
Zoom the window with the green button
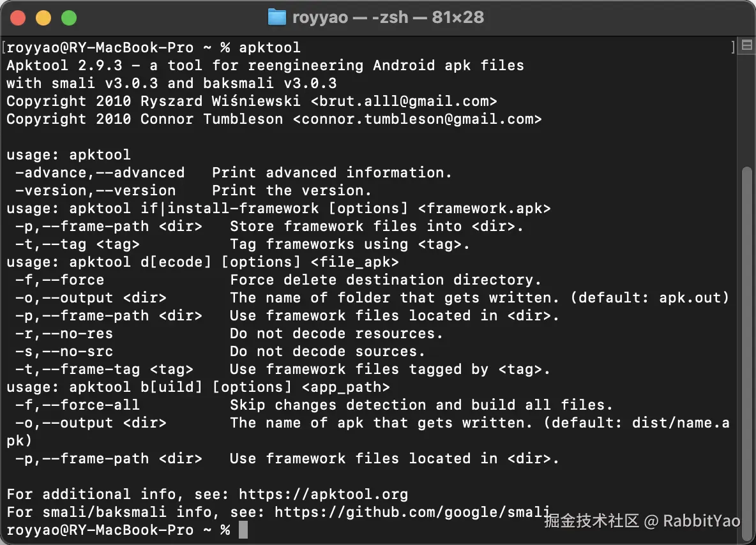pyautogui.click(x=68, y=18)
